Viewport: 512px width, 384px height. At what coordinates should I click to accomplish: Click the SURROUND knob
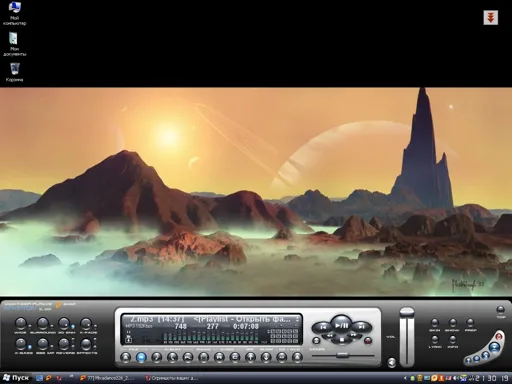(43, 323)
